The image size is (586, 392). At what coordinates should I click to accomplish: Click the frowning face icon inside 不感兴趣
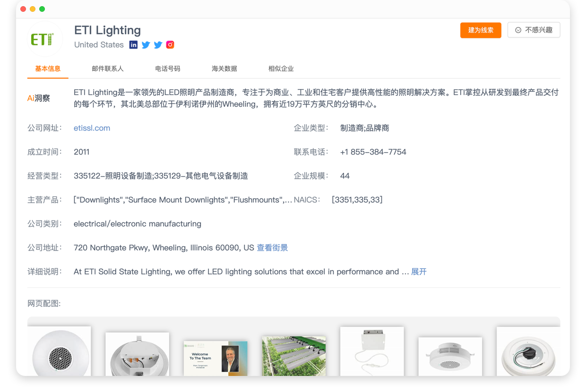point(517,29)
